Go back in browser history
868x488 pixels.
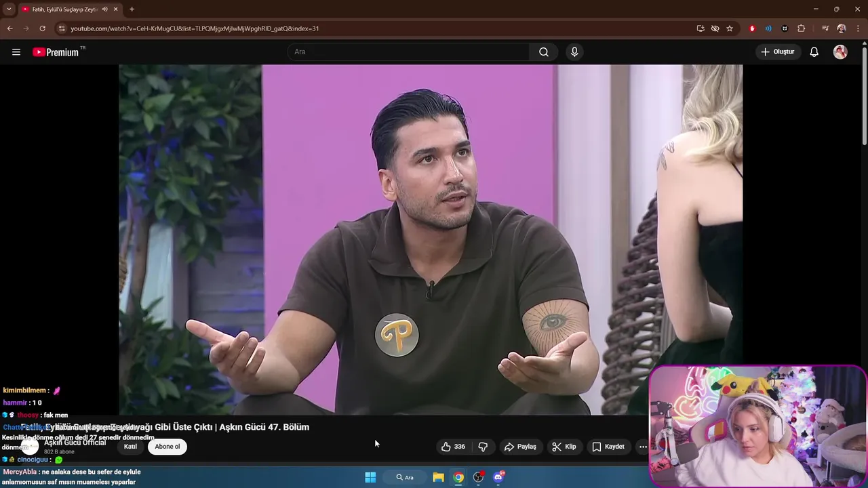(x=9, y=28)
